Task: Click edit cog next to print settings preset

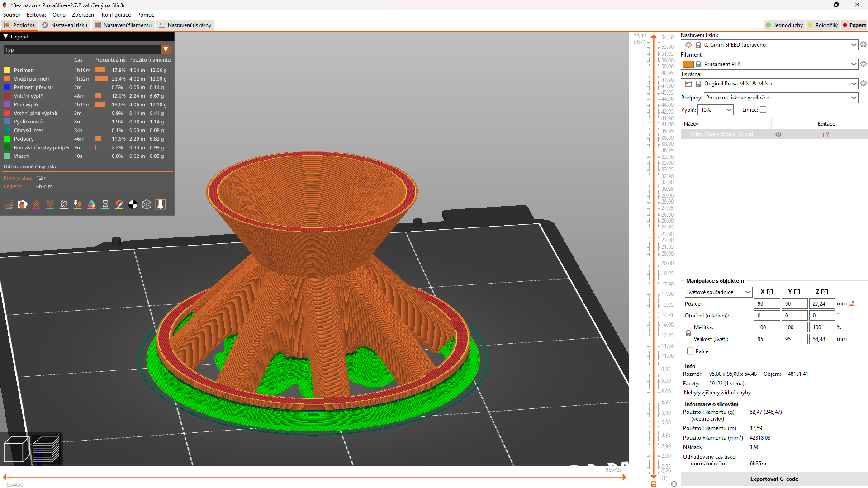Action: coord(863,44)
